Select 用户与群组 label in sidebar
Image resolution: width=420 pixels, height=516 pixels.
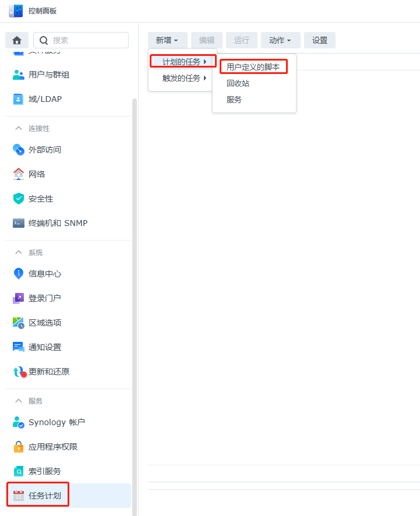(x=49, y=75)
